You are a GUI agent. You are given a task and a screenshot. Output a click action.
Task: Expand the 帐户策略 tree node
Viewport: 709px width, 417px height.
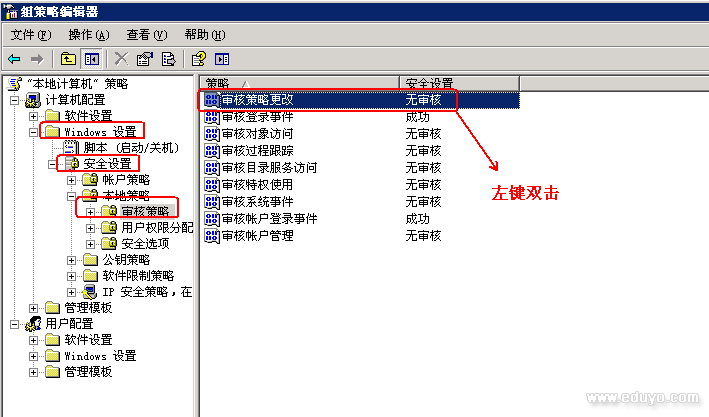(x=71, y=180)
